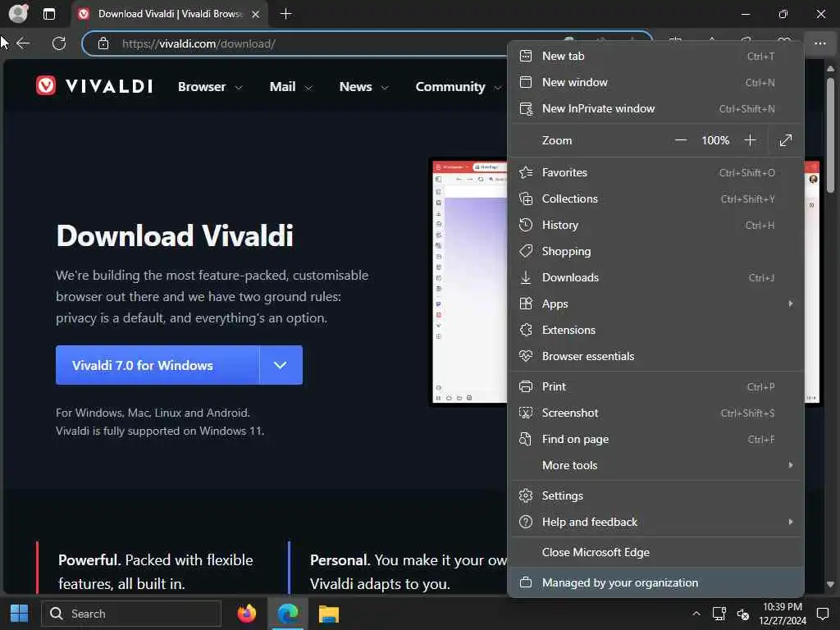Launch Firefox from the taskbar
Viewport: 840px width, 630px height.
(x=247, y=614)
